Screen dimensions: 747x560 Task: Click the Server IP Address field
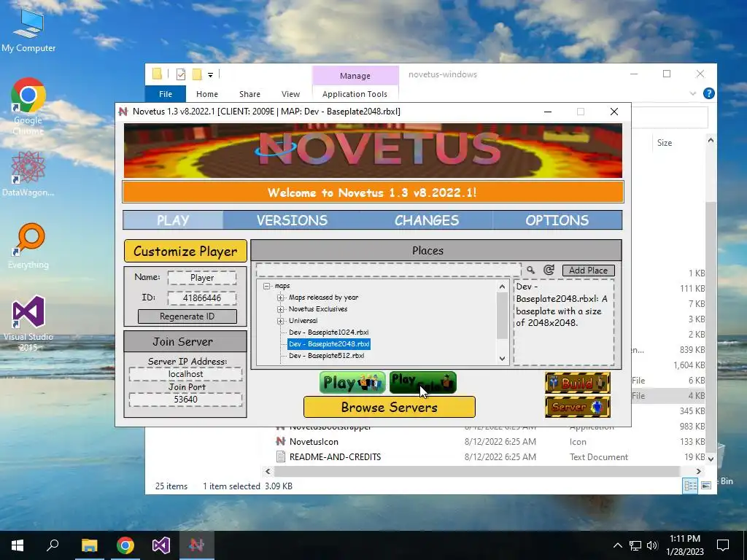185,374
